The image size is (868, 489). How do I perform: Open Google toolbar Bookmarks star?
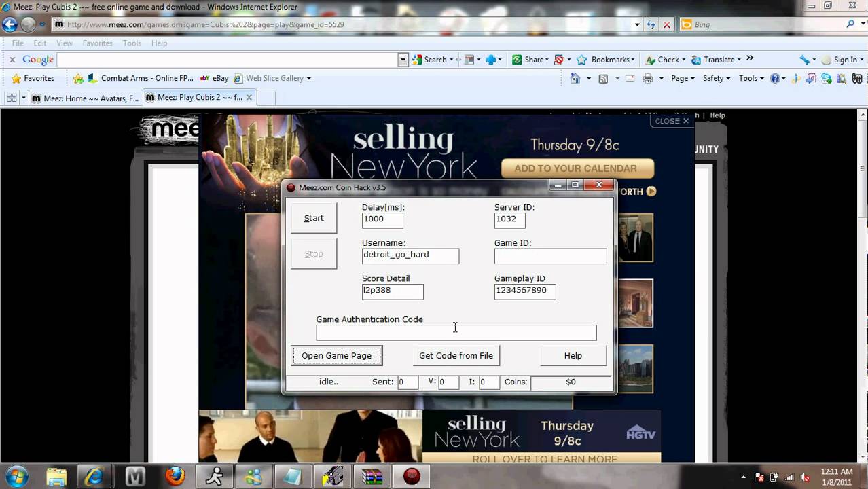coord(605,60)
